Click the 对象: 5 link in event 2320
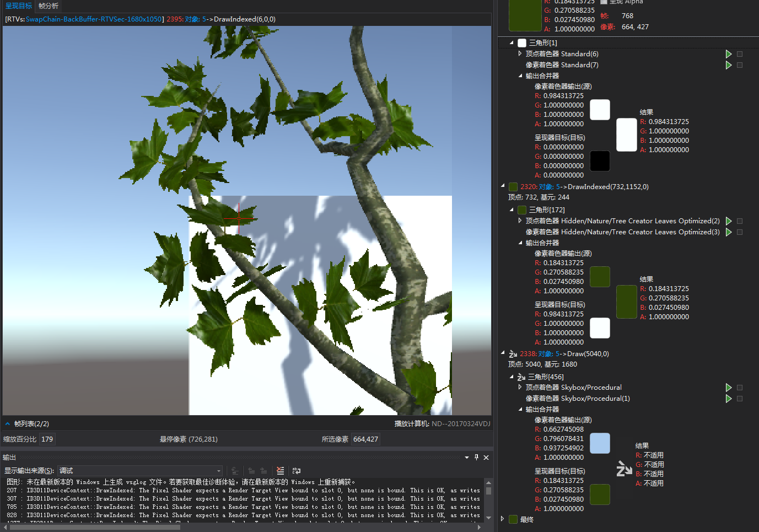The width and height of the screenshot is (759, 532). tap(549, 187)
